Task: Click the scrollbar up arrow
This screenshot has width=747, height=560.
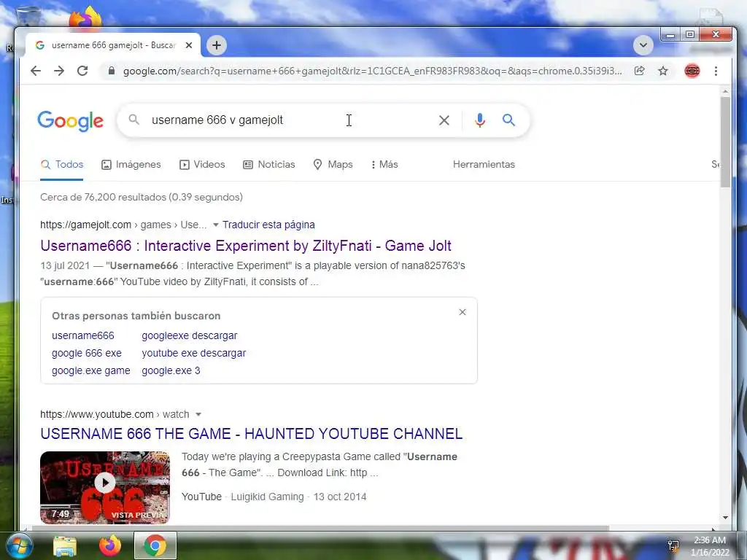Action: click(x=725, y=91)
